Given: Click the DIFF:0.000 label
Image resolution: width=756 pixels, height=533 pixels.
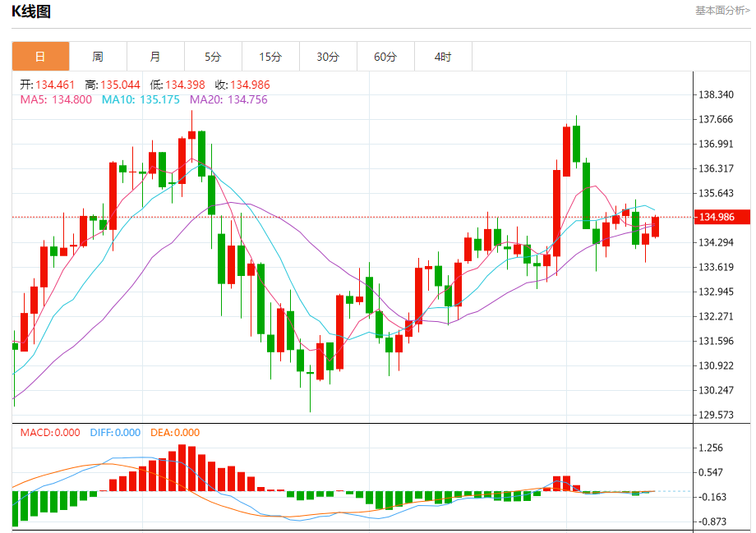Looking at the screenshot, I should 115,432.
